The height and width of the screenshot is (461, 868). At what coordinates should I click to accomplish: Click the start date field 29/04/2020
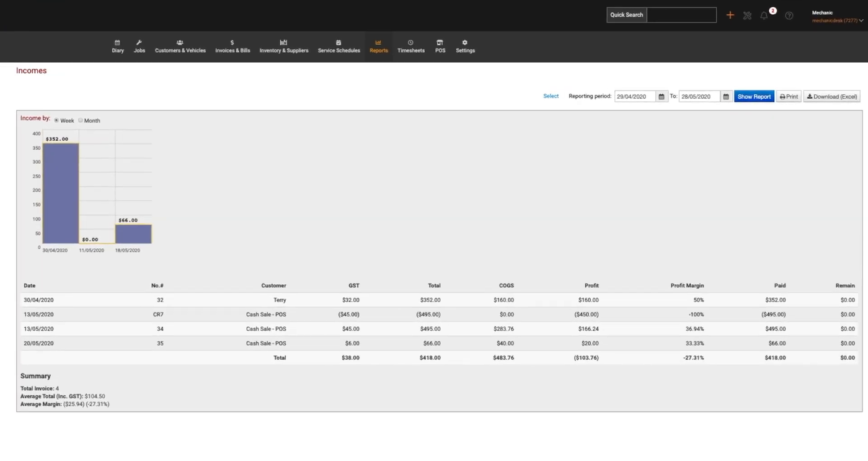point(635,97)
